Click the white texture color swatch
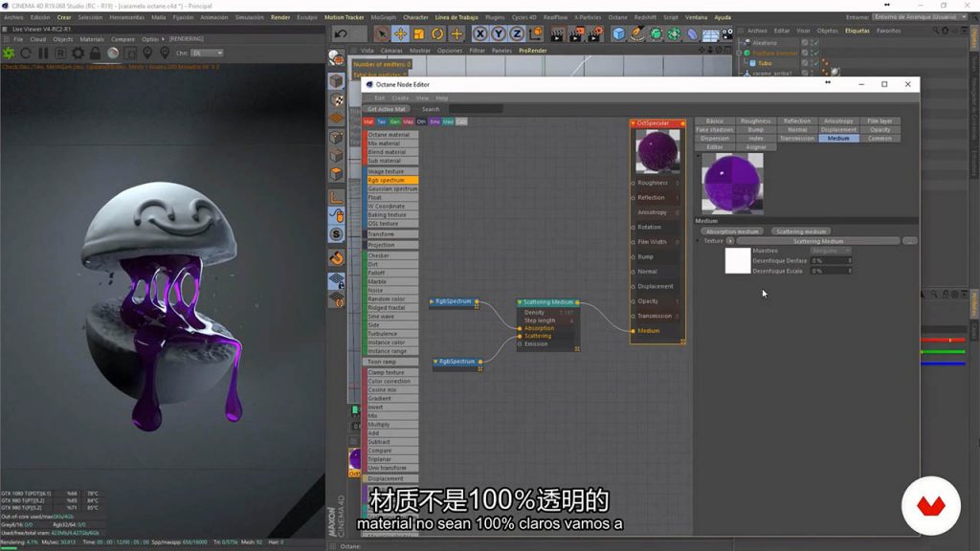Image resolution: width=980 pixels, height=551 pixels. 738,260
